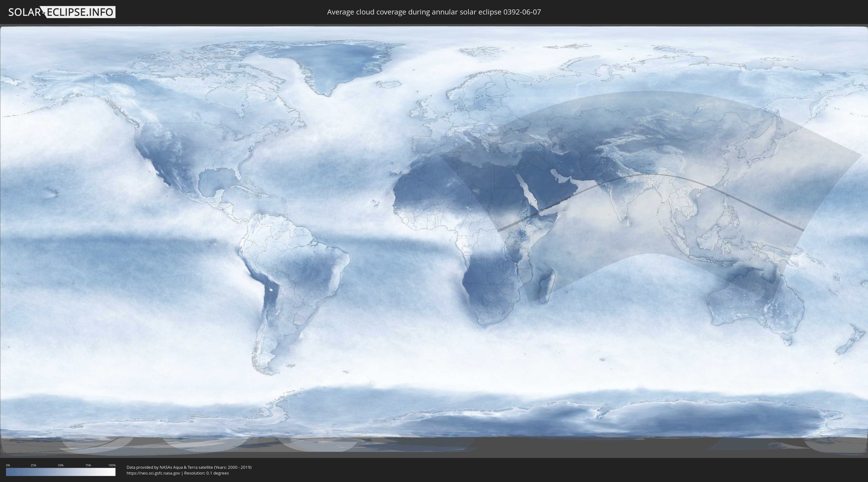Click the cloud coverage color gradient legend bar
The height and width of the screenshot is (482, 868).
pyautogui.click(x=61, y=472)
